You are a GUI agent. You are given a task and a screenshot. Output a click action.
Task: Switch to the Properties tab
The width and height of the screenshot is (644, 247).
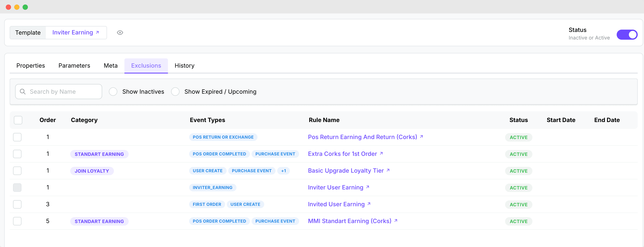[x=30, y=66]
